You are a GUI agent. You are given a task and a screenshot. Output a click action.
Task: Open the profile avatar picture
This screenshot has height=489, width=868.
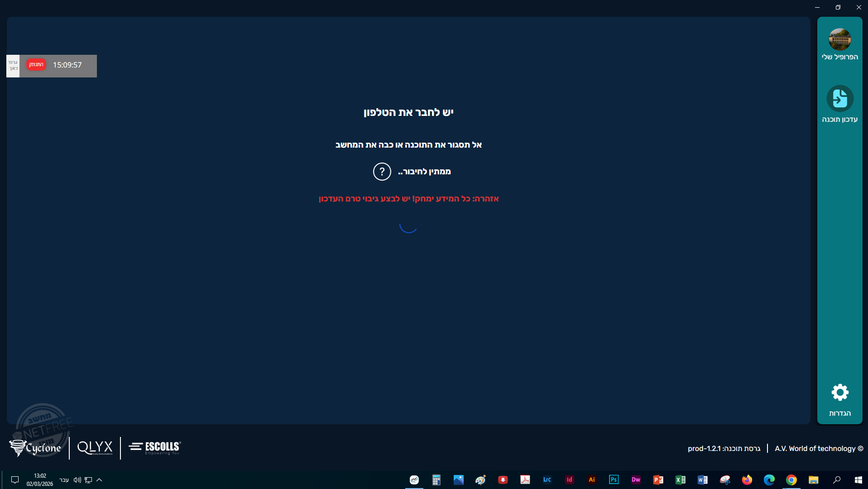pyautogui.click(x=839, y=39)
